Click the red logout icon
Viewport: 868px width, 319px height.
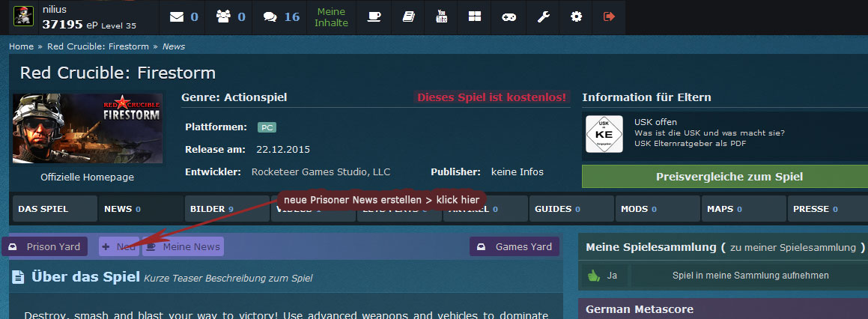click(610, 17)
